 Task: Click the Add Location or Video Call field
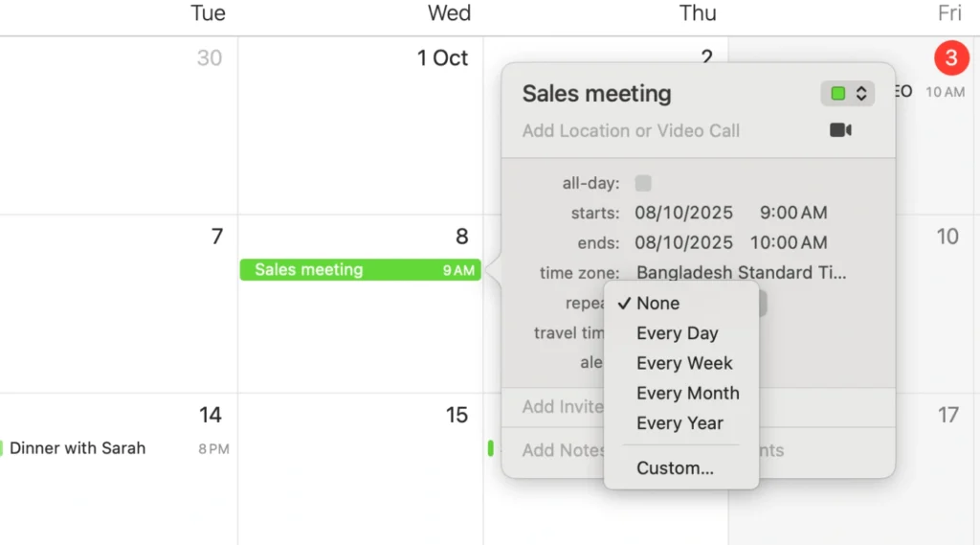[x=632, y=130]
